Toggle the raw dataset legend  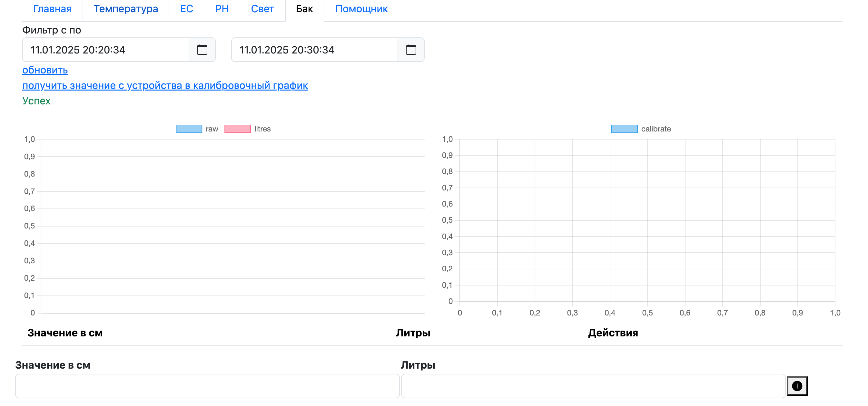click(197, 129)
